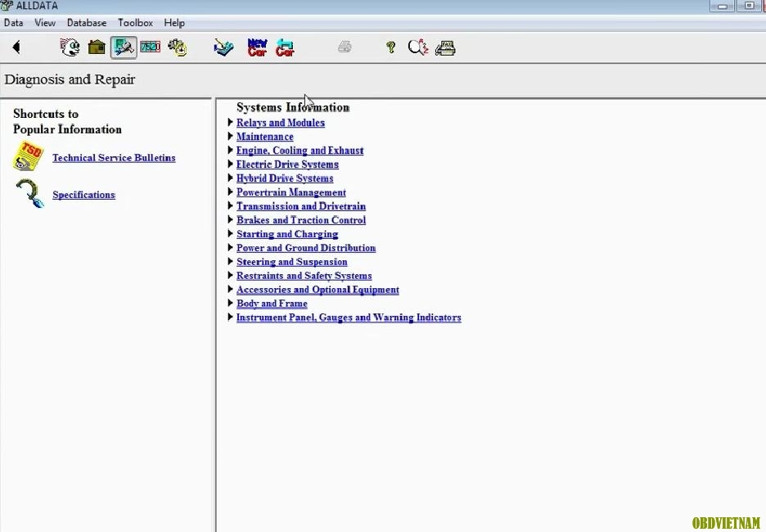Click the house icon in the toolbar
Screen dimensions: 766x532
click(97, 47)
